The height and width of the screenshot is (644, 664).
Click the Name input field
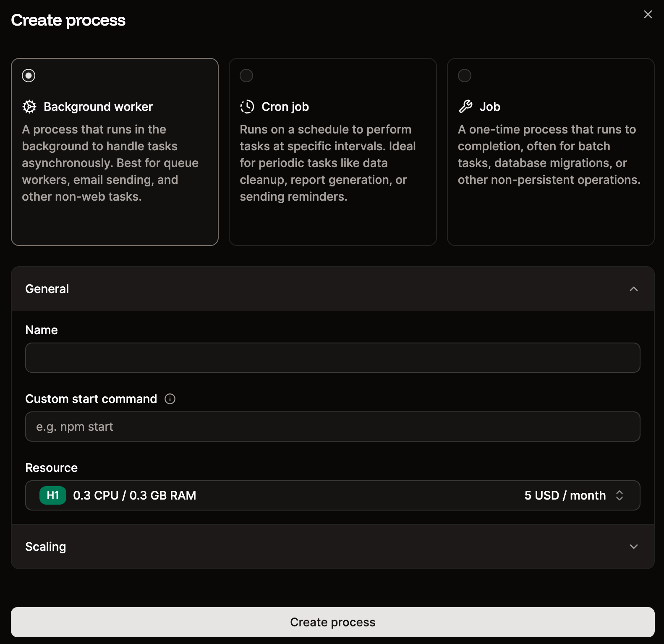click(333, 358)
